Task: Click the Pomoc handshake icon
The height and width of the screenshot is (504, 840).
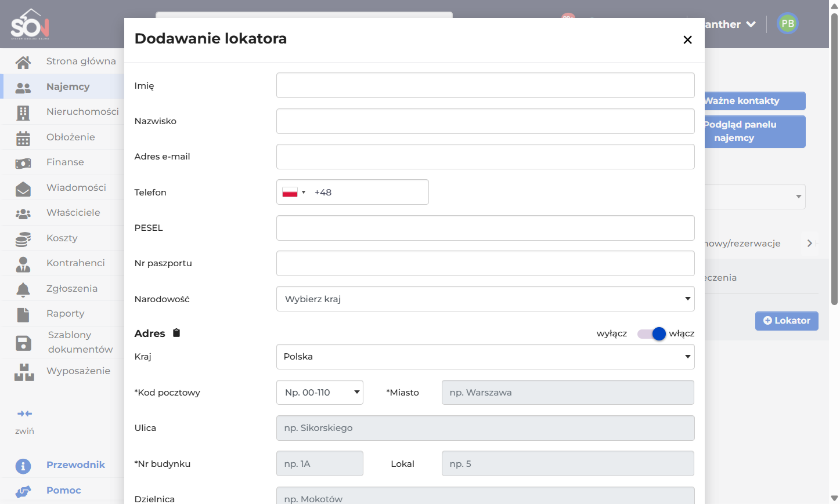Action: (23, 492)
